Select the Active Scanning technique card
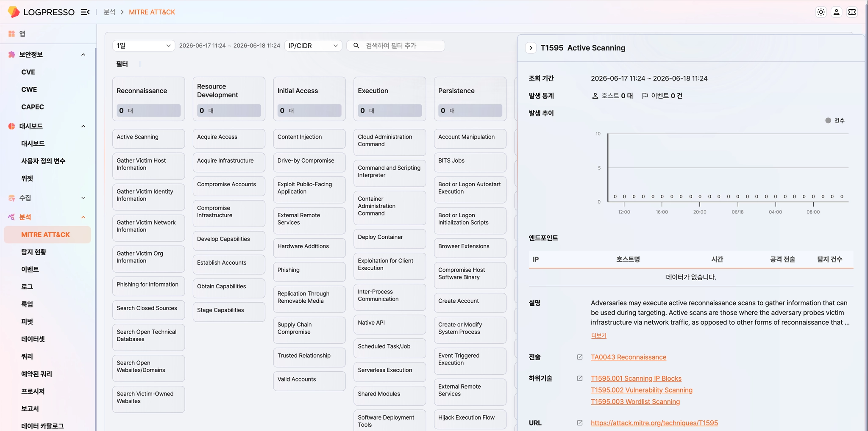The height and width of the screenshot is (431, 868). [148, 138]
